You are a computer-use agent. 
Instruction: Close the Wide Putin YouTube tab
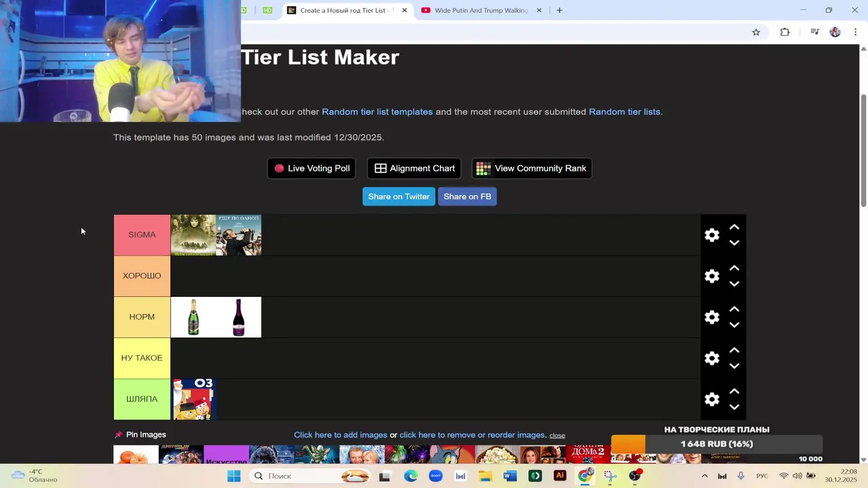click(x=539, y=10)
